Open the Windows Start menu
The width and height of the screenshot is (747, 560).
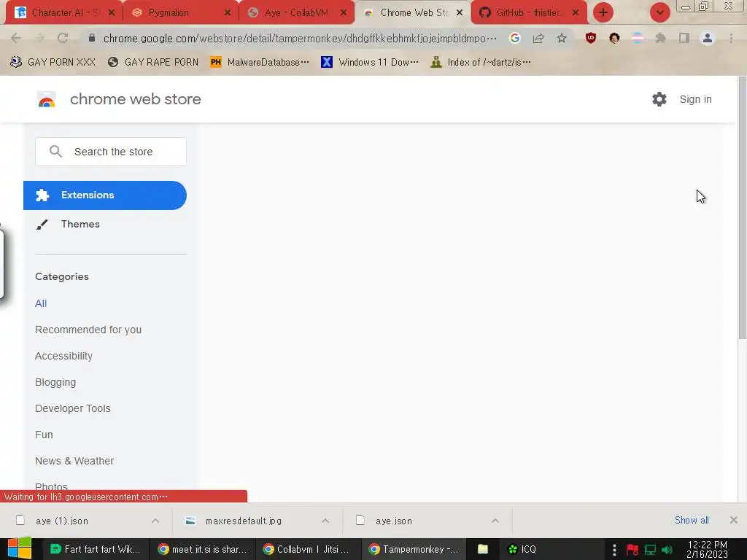[20, 549]
